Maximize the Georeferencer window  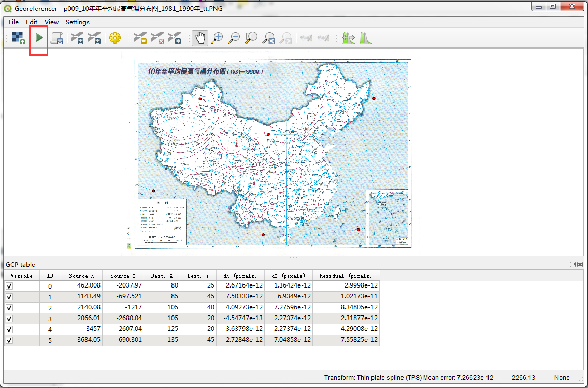552,6
